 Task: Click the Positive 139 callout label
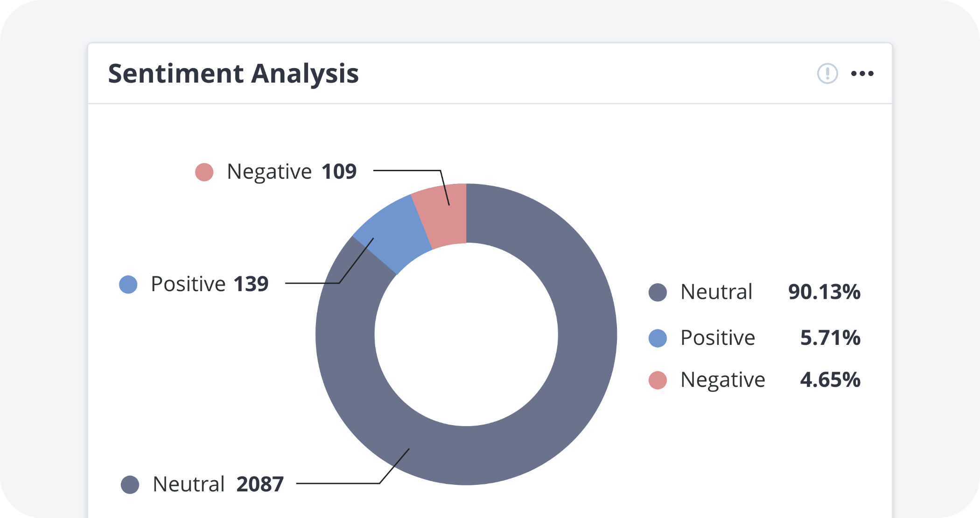click(209, 283)
